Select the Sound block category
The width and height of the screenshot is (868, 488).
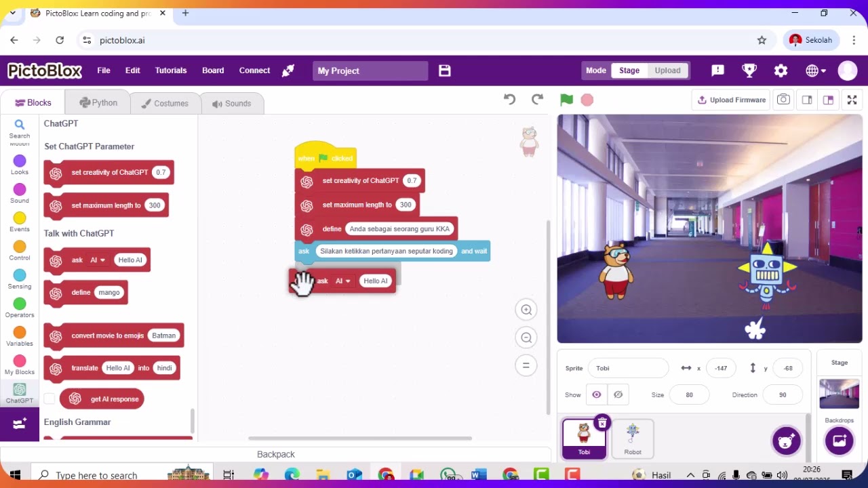coord(20,193)
